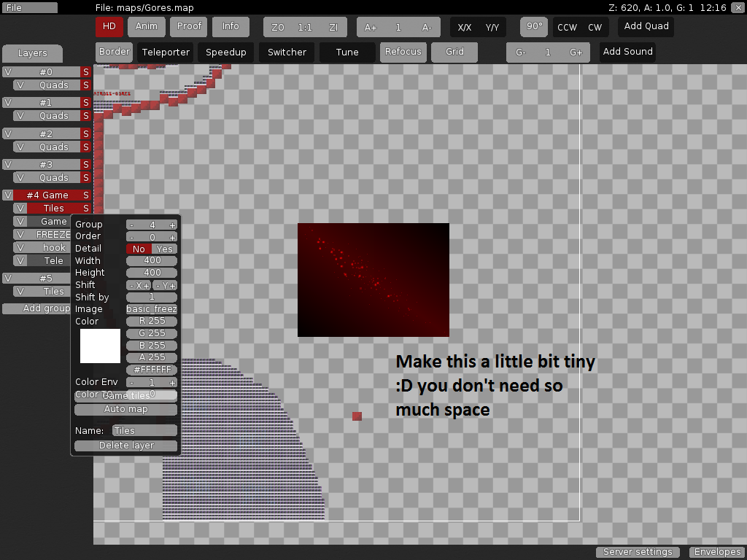Open the Envelopes panel

[717, 552]
